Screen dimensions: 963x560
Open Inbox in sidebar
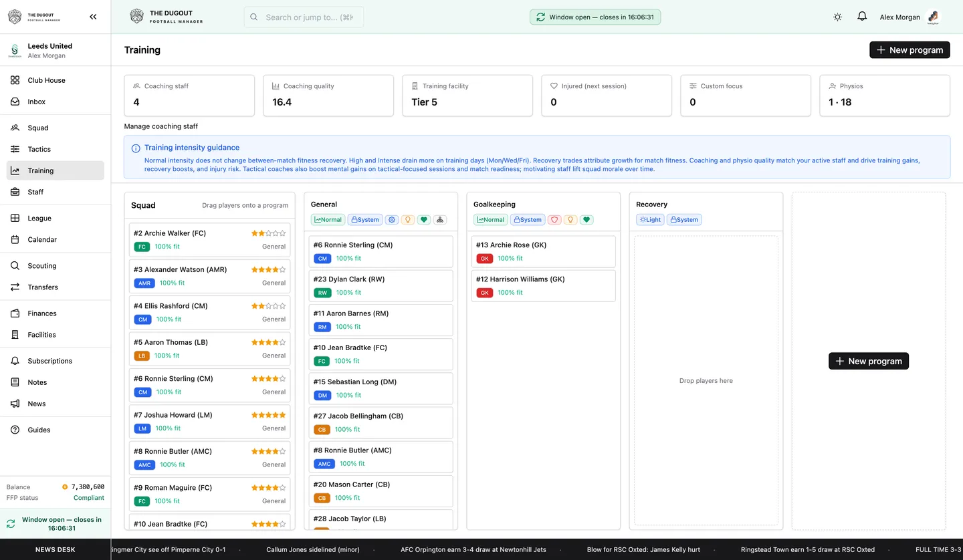click(56, 102)
